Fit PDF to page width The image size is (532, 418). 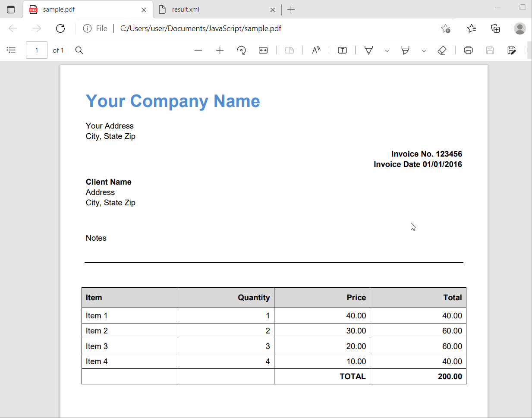263,50
